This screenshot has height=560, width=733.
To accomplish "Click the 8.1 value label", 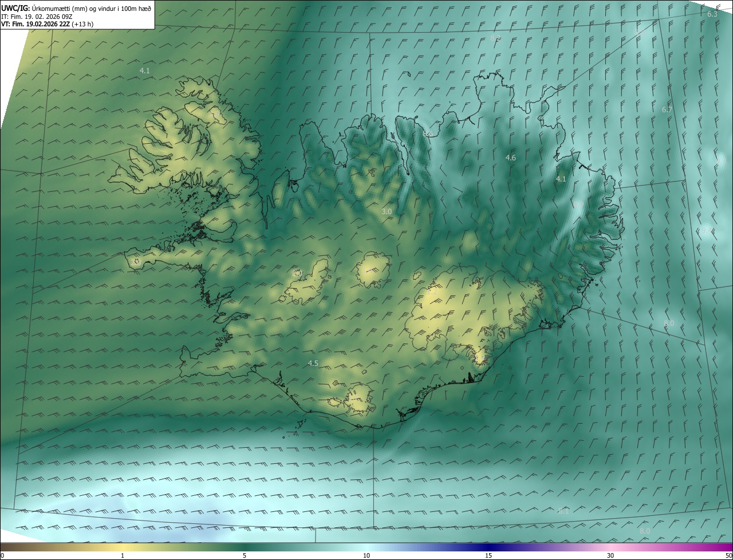I will 563,511.
